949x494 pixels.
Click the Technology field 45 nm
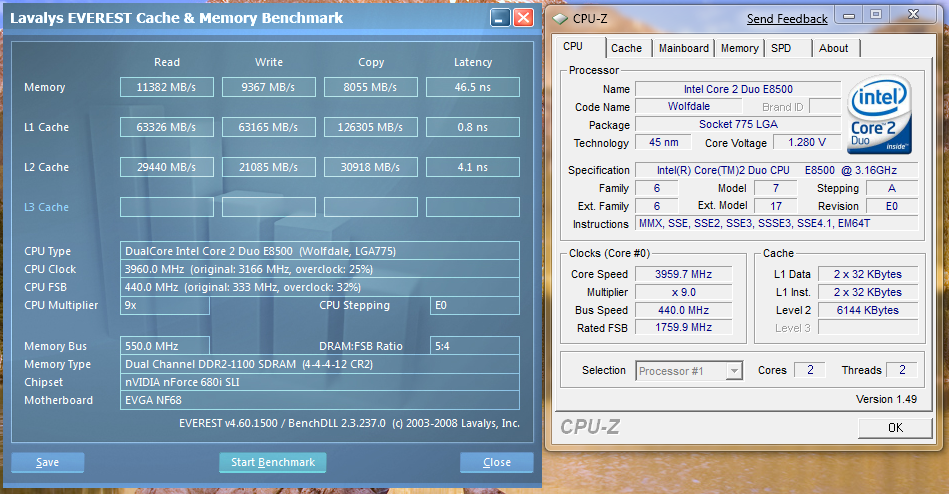663,142
